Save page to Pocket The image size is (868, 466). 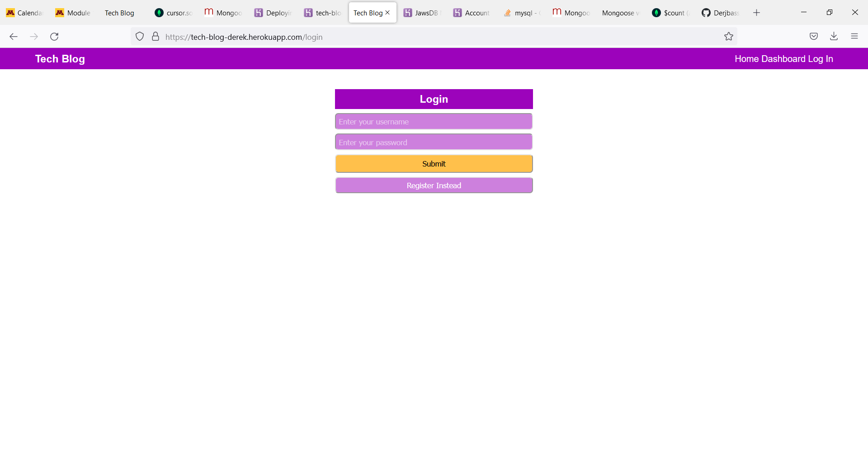tap(814, 36)
